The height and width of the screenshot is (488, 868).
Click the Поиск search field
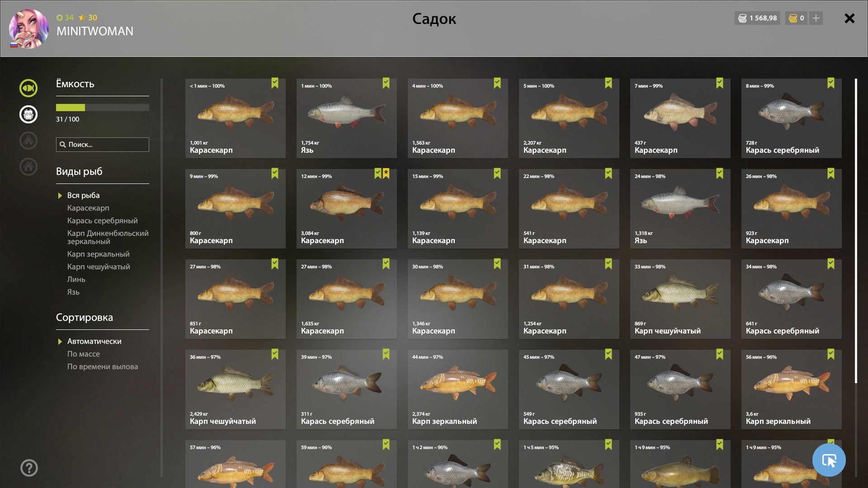click(103, 145)
